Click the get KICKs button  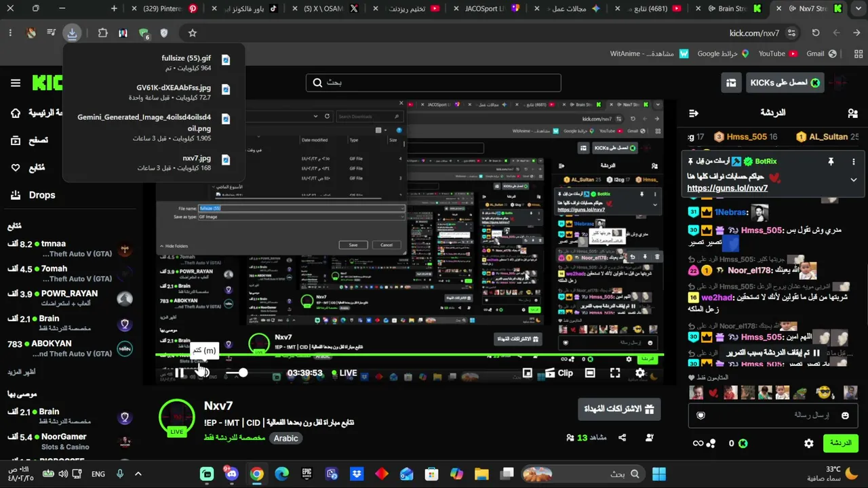point(785,83)
